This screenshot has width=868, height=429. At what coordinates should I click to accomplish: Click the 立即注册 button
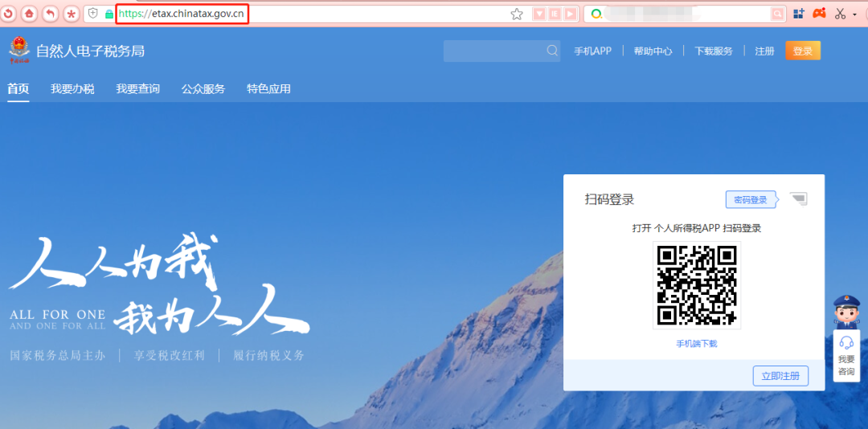tap(780, 376)
